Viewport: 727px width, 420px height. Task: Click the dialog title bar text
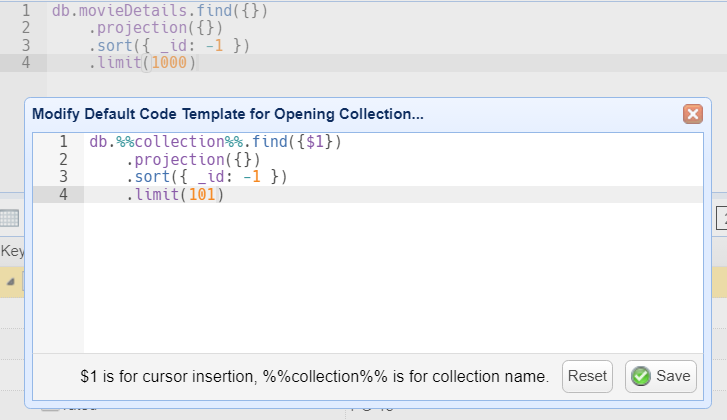(228, 114)
